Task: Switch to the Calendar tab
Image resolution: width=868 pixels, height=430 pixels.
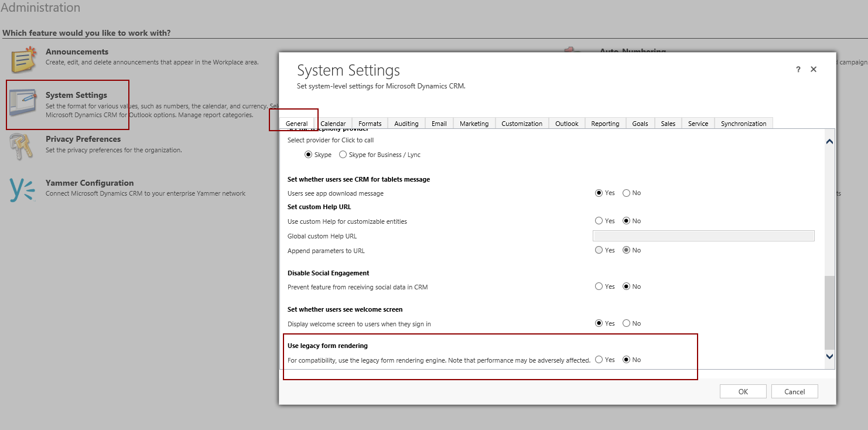Action: click(333, 123)
